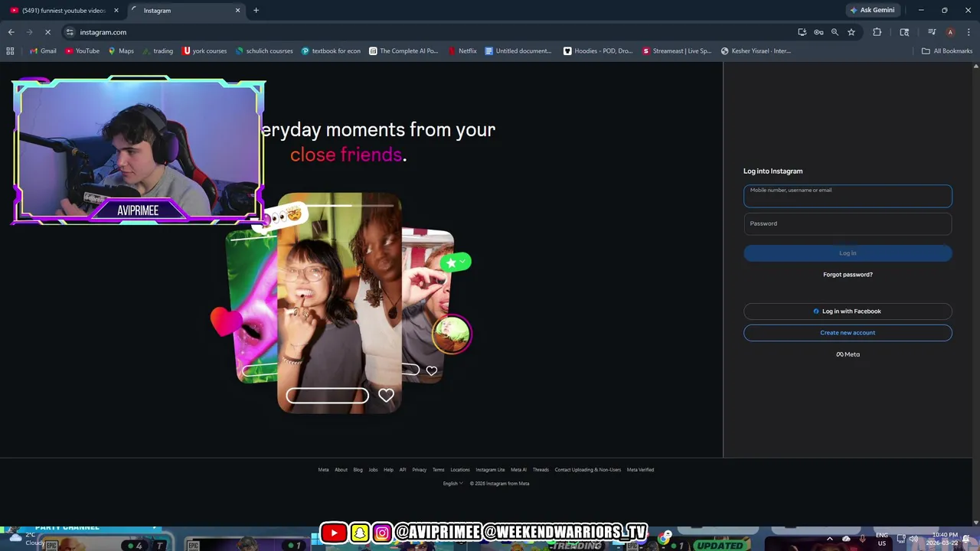Viewport: 980px width, 551px height.
Task: Go back using the browser back arrow
Action: coord(11,32)
